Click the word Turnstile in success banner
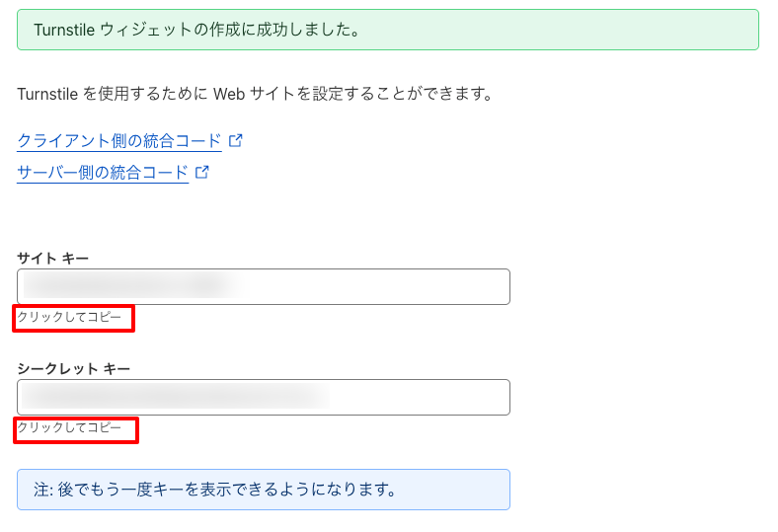The height and width of the screenshot is (532, 778). pos(65,30)
